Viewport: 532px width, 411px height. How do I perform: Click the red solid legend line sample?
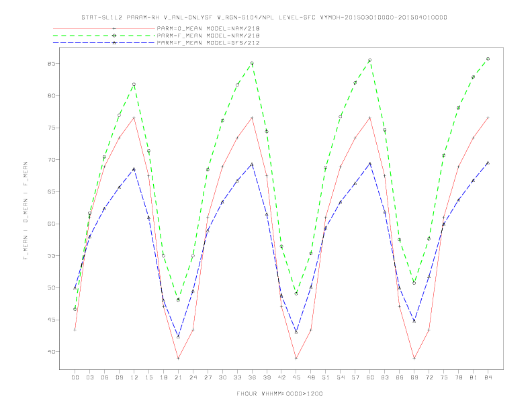pos(104,28)
